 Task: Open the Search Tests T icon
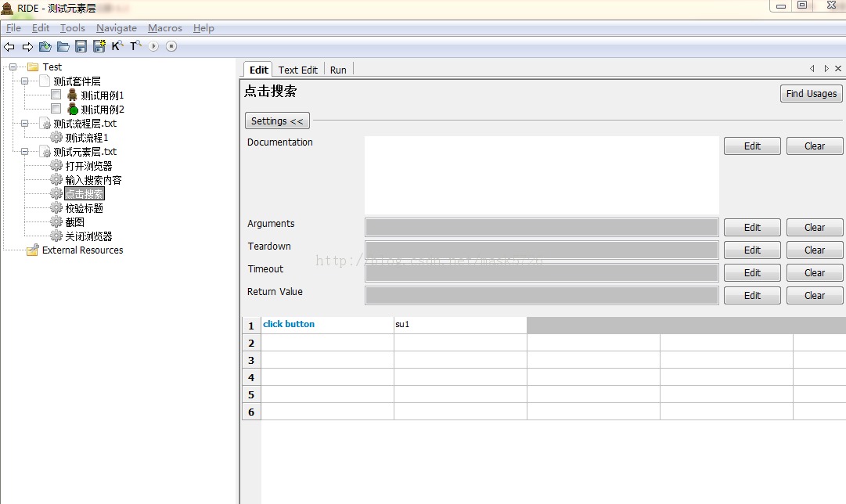tap(135, 46)
